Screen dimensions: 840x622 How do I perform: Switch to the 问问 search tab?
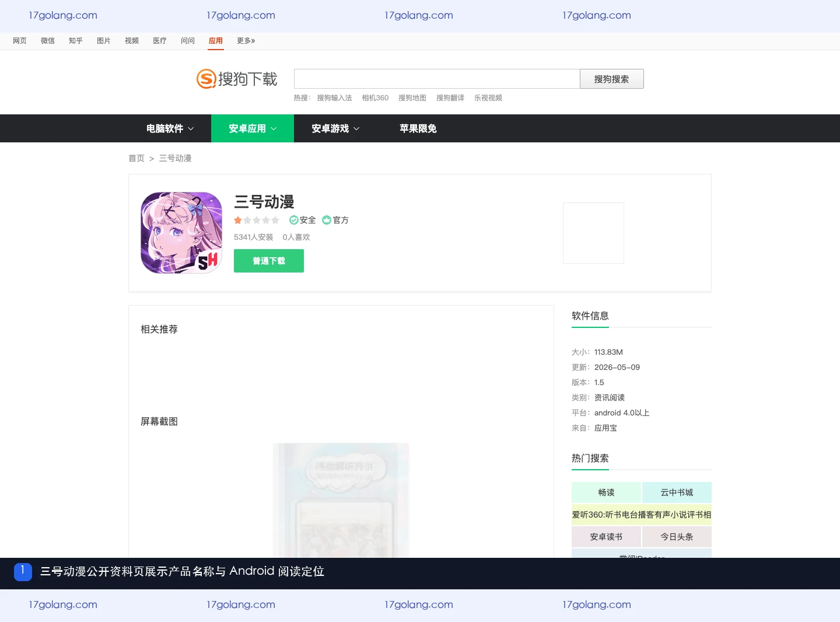click(x=188, y=41)
